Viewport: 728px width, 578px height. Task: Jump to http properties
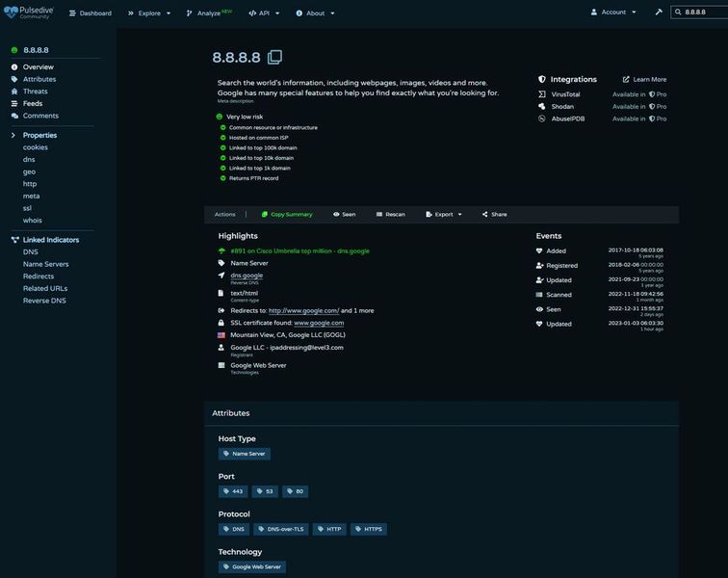30,184
